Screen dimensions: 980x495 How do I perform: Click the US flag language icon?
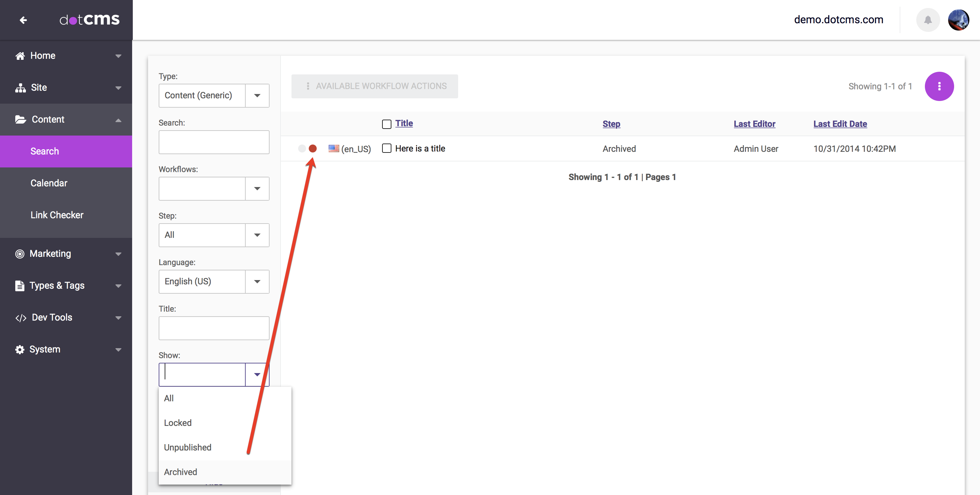click(x=334, y=148)
